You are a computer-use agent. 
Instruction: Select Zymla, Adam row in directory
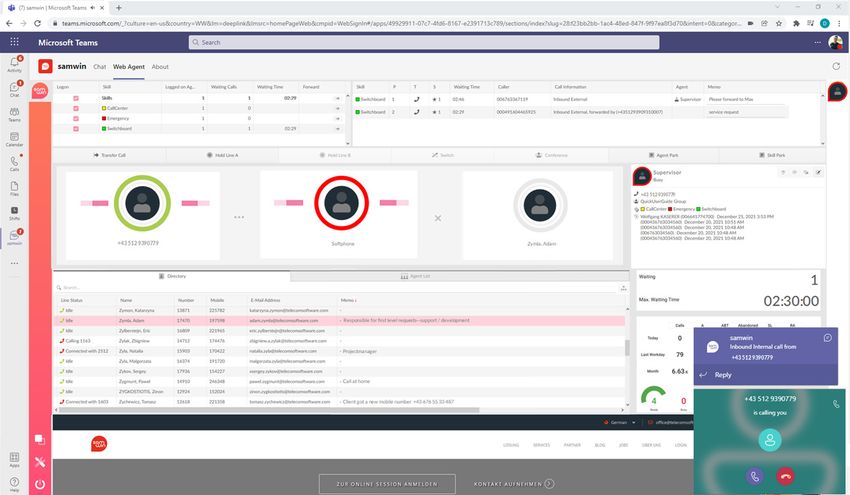(200, 320)
